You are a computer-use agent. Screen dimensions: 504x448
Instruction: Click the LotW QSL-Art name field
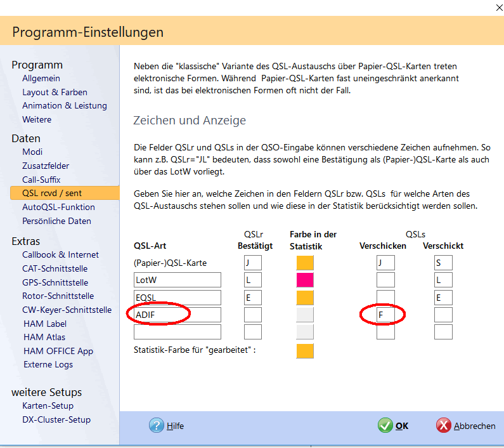point(178,280)
